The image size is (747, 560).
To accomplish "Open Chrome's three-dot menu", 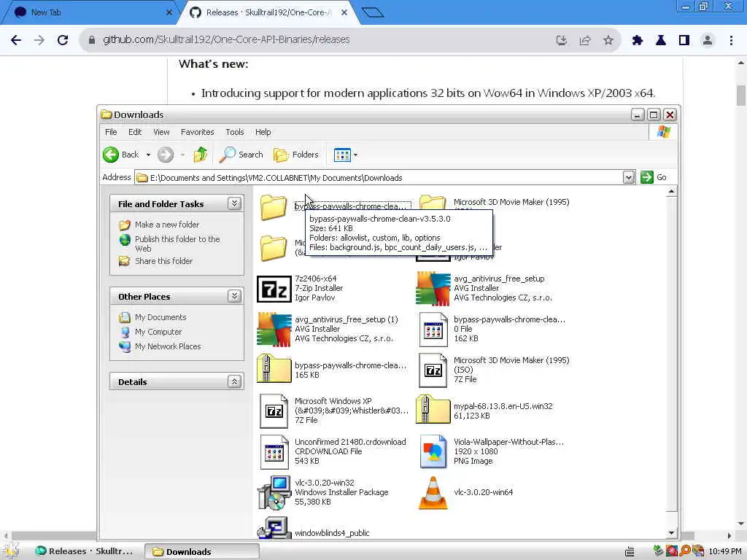I will [731, 40].
